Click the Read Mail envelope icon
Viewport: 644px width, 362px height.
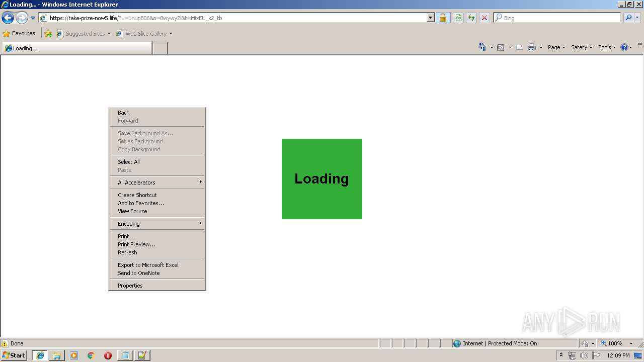click(520, 47)
